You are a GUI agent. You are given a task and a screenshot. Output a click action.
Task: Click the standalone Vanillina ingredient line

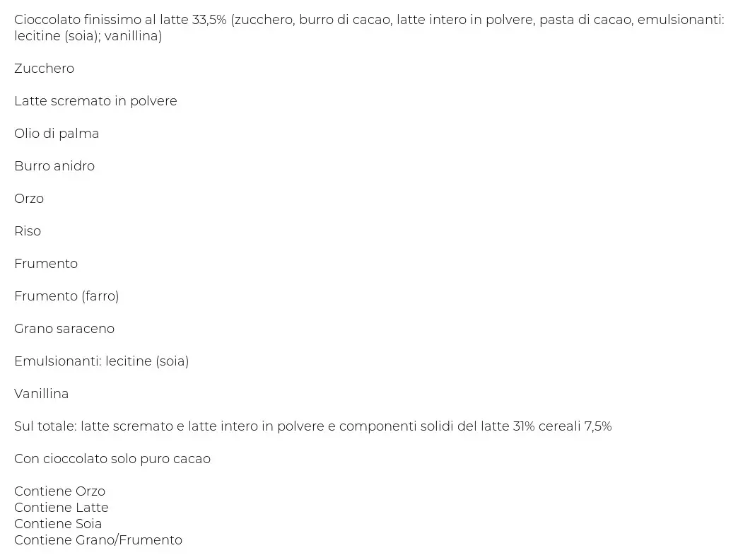[42, 393]
